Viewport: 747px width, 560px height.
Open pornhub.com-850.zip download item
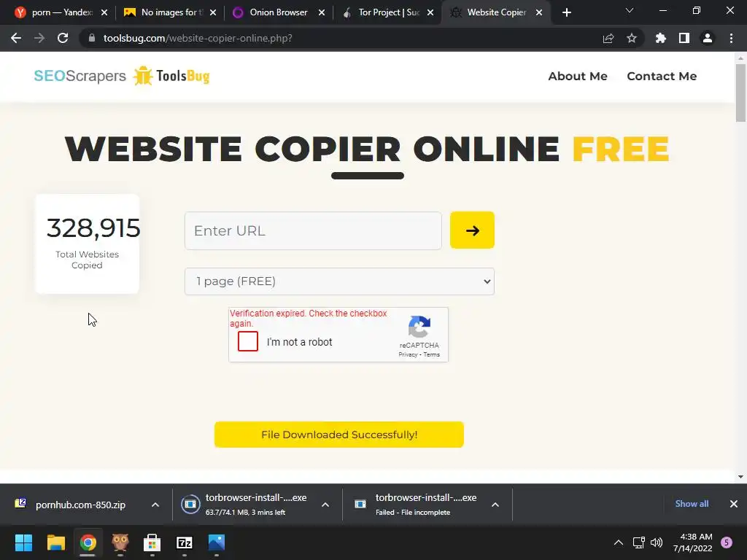80,505
